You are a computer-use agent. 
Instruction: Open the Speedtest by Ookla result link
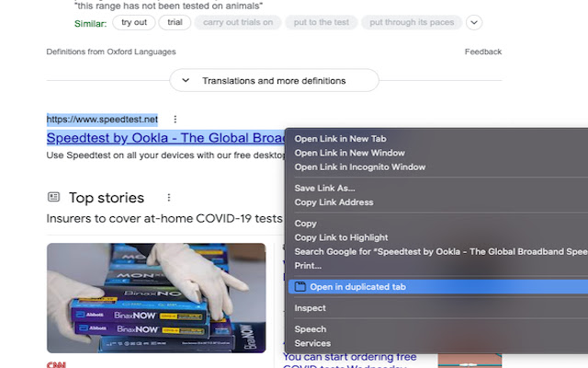[165, 138]
